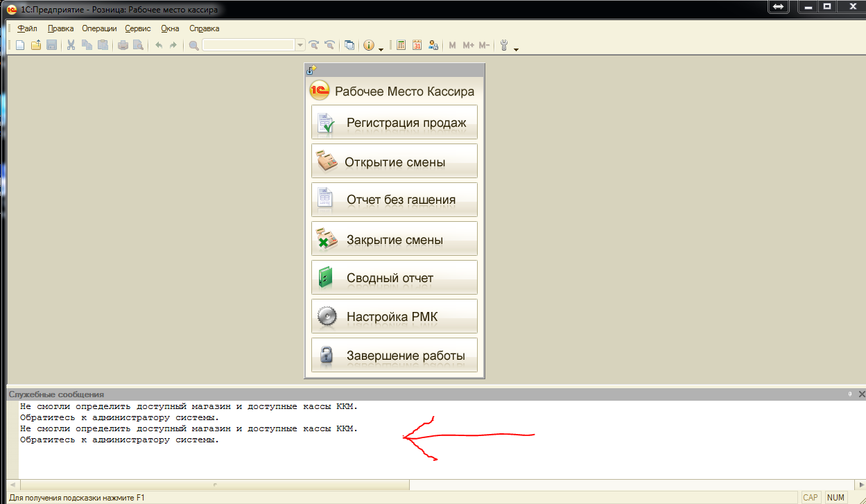Close the Служебные сообщения panel

[x=861, y=394]
